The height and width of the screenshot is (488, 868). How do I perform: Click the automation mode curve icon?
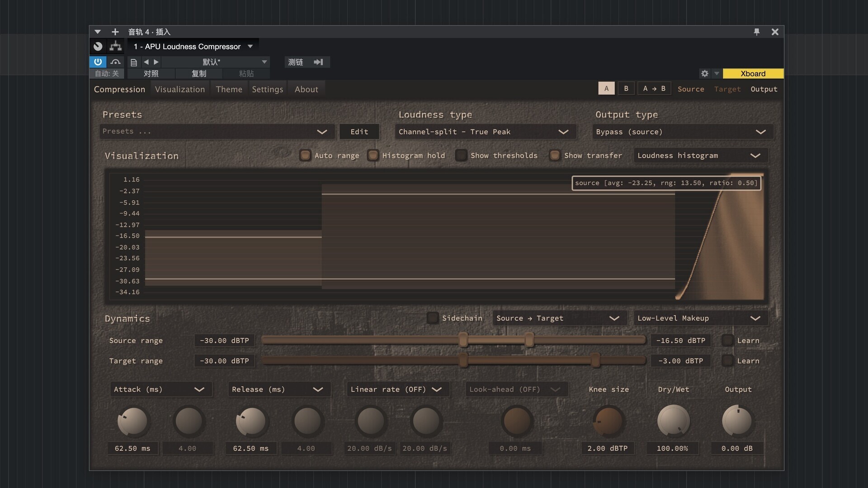point(115,62)
